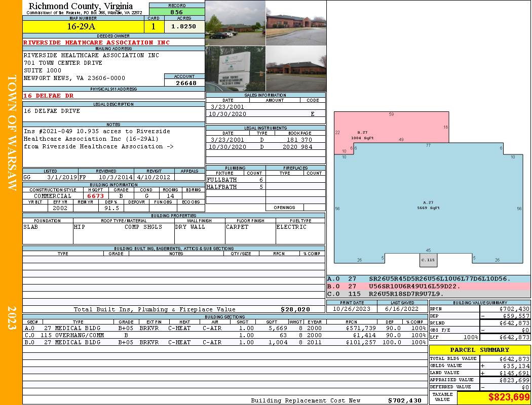Select the B.0 27 Medical Bldg 2011 row
Viewport: 532px width, 405px height.
point(224,342)
